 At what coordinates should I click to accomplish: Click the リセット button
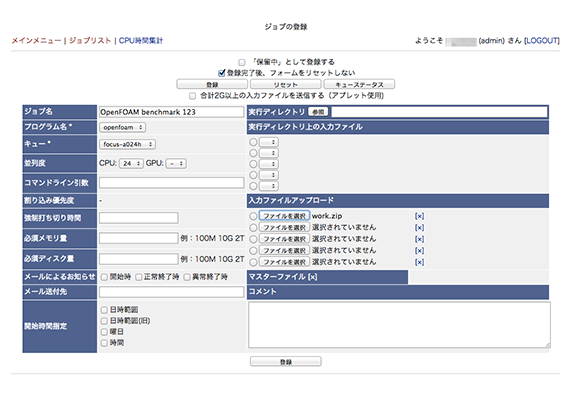tap(286, 84)
